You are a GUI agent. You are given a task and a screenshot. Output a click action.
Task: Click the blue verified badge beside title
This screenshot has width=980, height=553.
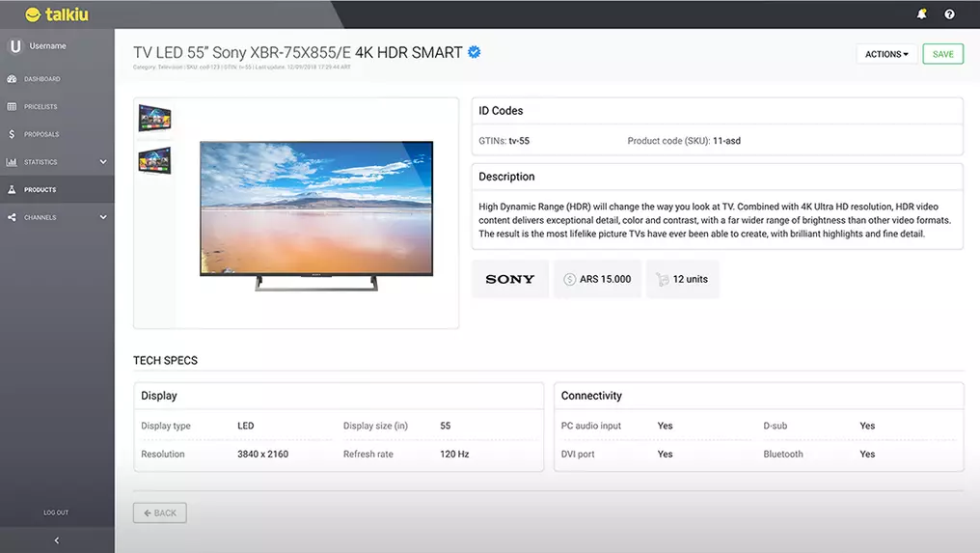[475, 52]
